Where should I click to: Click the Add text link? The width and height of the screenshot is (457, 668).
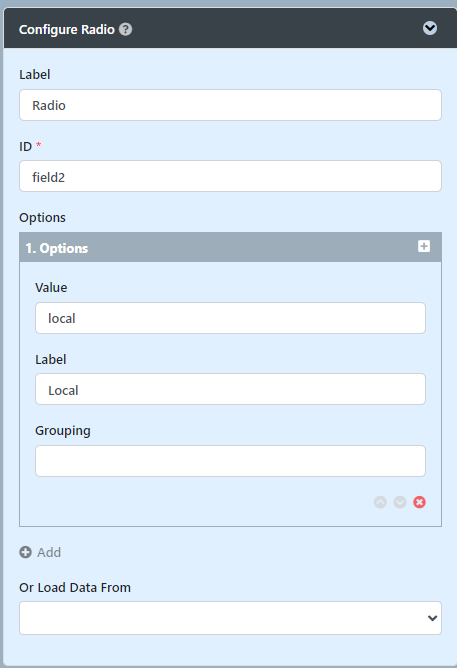tap(49, 553)
